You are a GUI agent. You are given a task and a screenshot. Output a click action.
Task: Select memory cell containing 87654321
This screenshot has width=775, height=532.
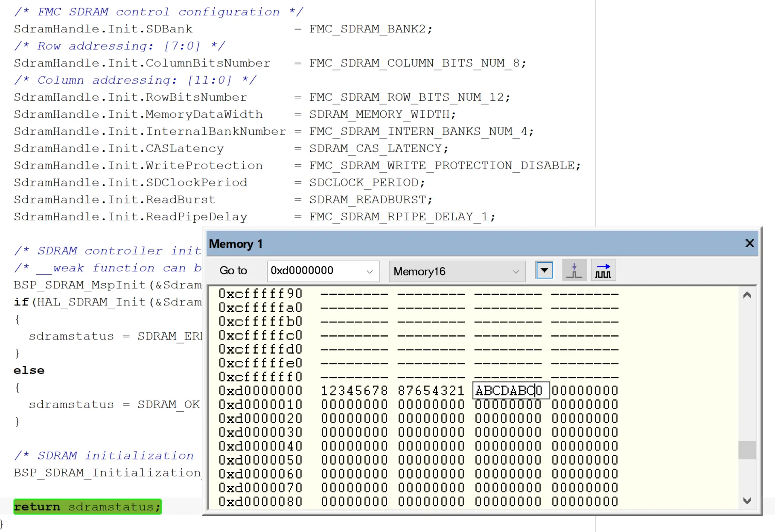pyautogui.click(x=431, y=391)
